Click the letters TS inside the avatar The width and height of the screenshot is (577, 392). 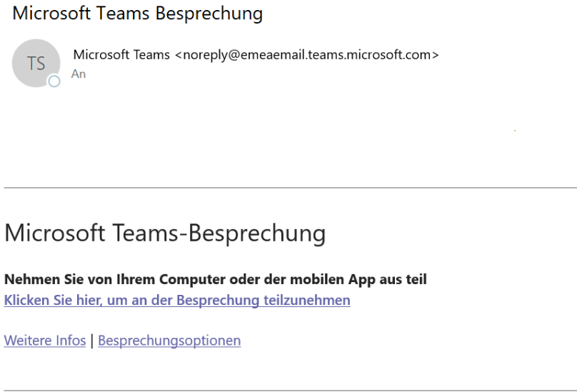coord(36,64)
